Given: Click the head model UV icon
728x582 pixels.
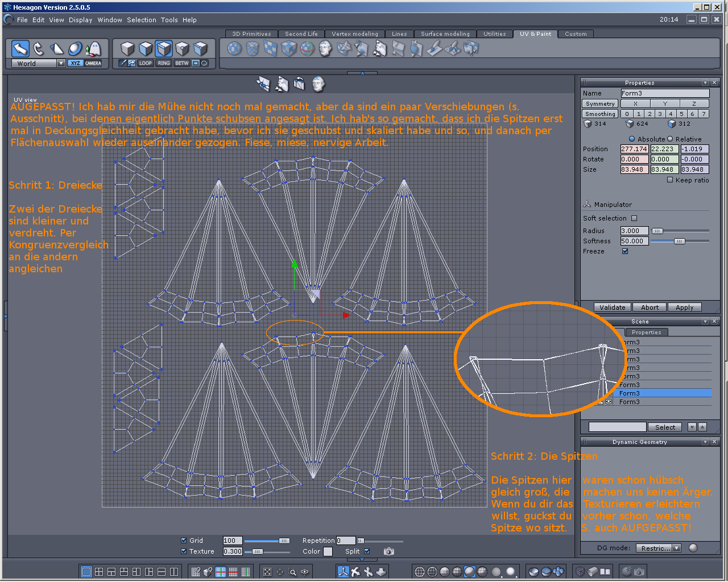Looking at the screenshot, I should (325, 49).
